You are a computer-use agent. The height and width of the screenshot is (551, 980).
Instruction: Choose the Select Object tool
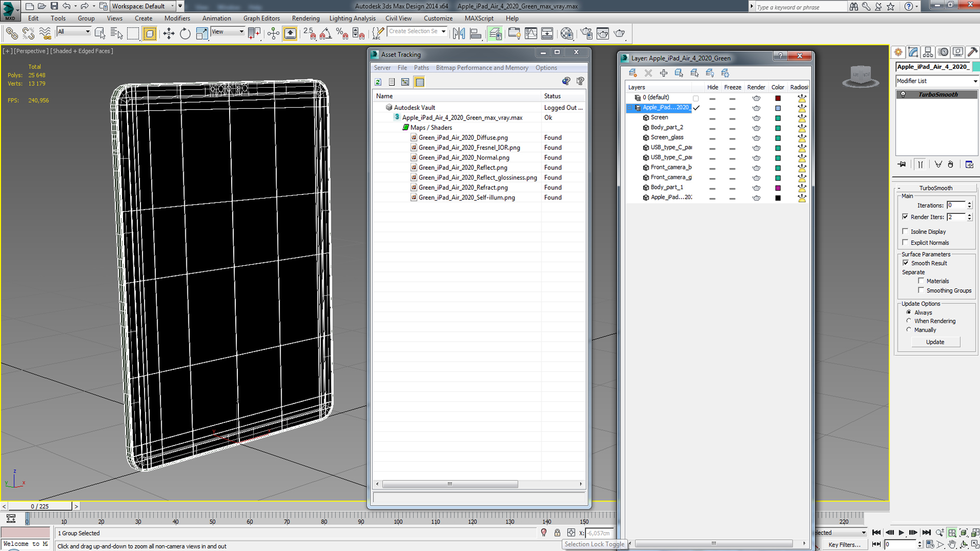(100, 34)
